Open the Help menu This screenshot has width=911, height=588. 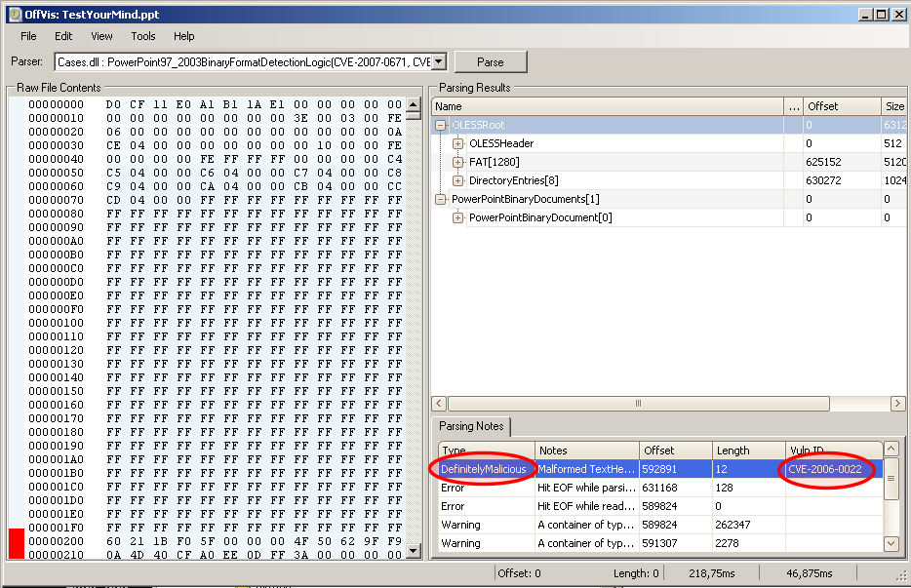coord(184,36)
